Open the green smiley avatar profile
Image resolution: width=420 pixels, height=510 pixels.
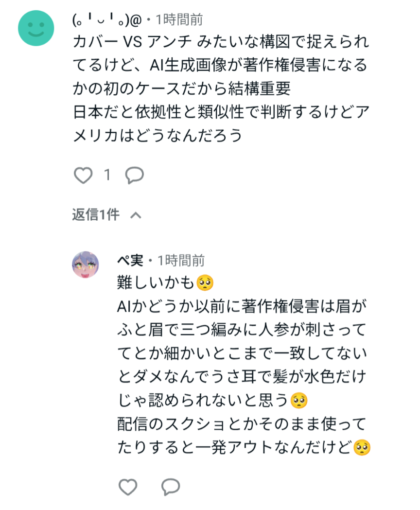click(36, 28)
